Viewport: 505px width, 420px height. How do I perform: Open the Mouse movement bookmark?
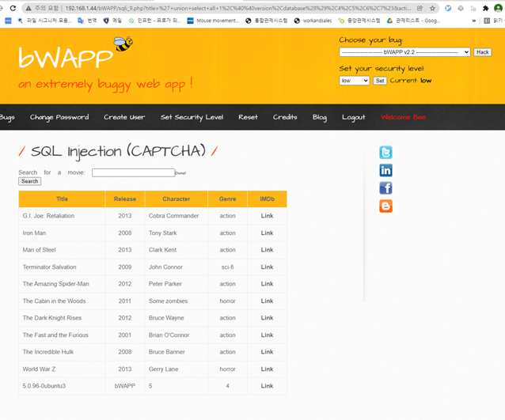tap(213, 21)
